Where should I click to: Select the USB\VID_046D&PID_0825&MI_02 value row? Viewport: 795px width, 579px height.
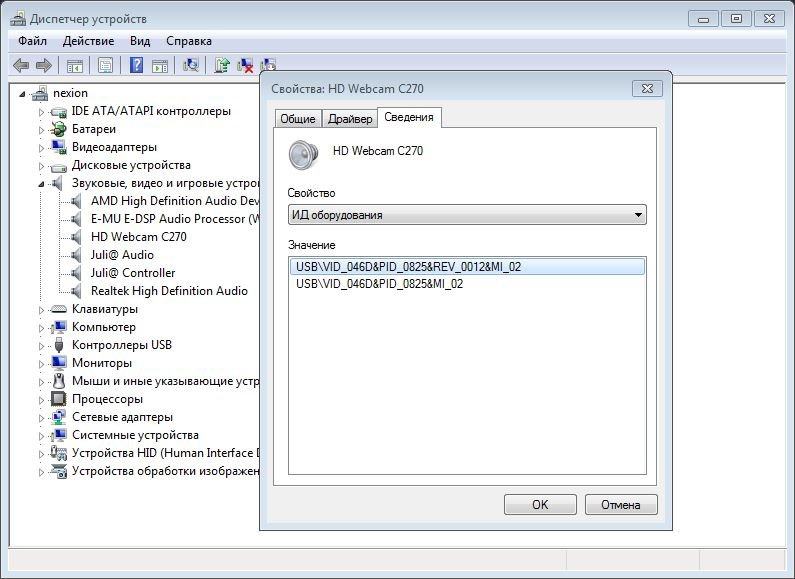pyautogui.click(x=379, y=284)
